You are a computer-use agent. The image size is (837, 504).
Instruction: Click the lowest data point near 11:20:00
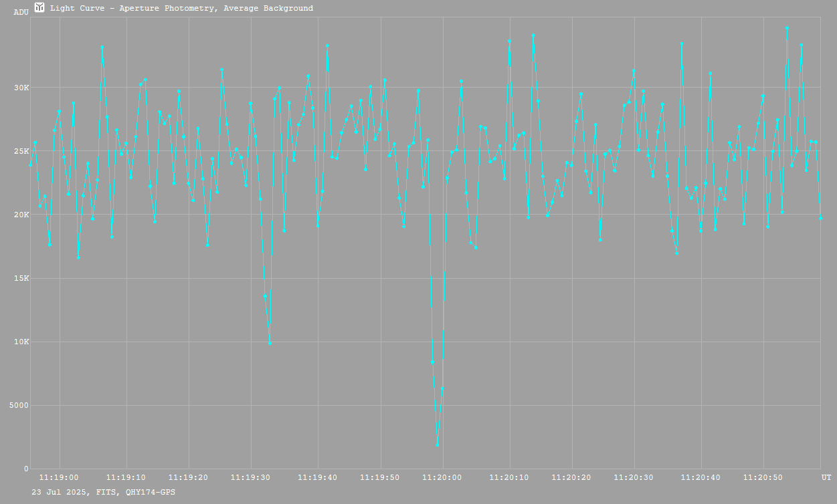pos(438,445)
